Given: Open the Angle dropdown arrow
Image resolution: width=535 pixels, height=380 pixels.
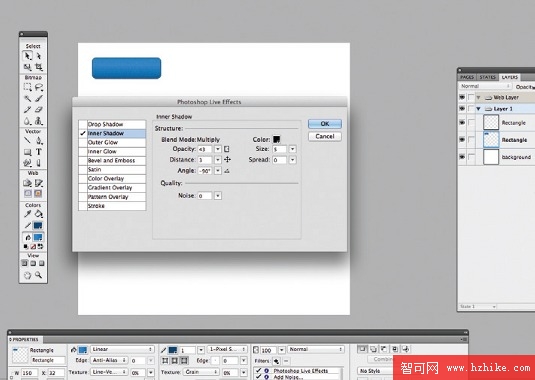Looking at the screenshot, I should point(218,171).
